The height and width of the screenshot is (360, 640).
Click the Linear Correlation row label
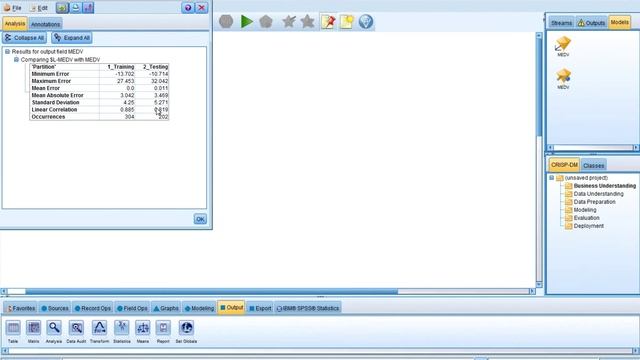[54, 109]
